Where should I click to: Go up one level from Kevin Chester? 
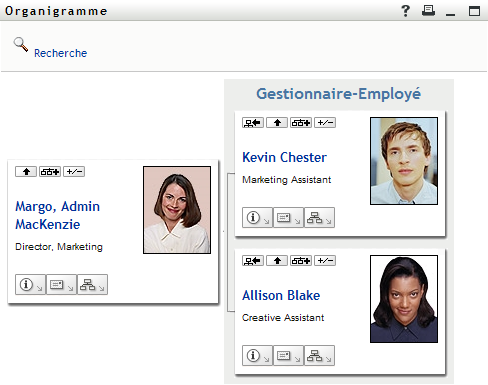click(277, 123)
